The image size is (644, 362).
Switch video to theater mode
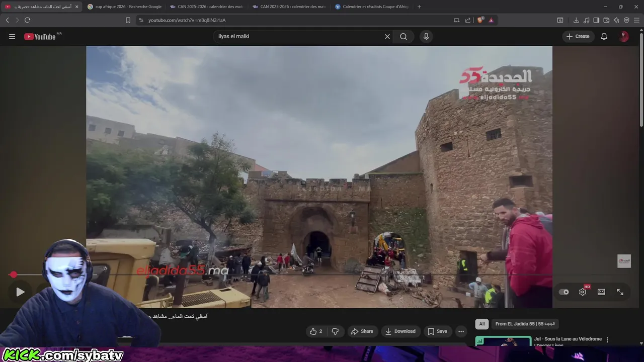601,292
